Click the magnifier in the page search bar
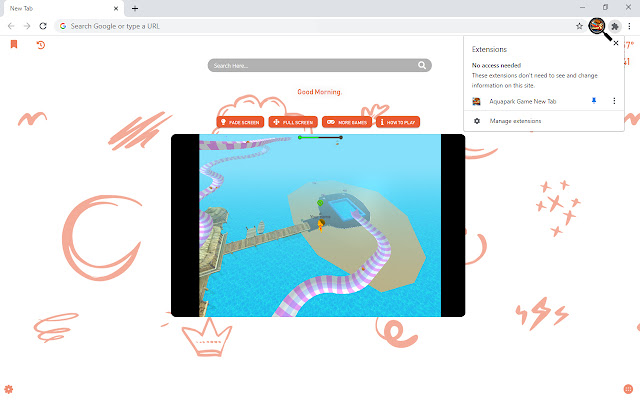The image size is (640, 400). [x=422, y=65]
